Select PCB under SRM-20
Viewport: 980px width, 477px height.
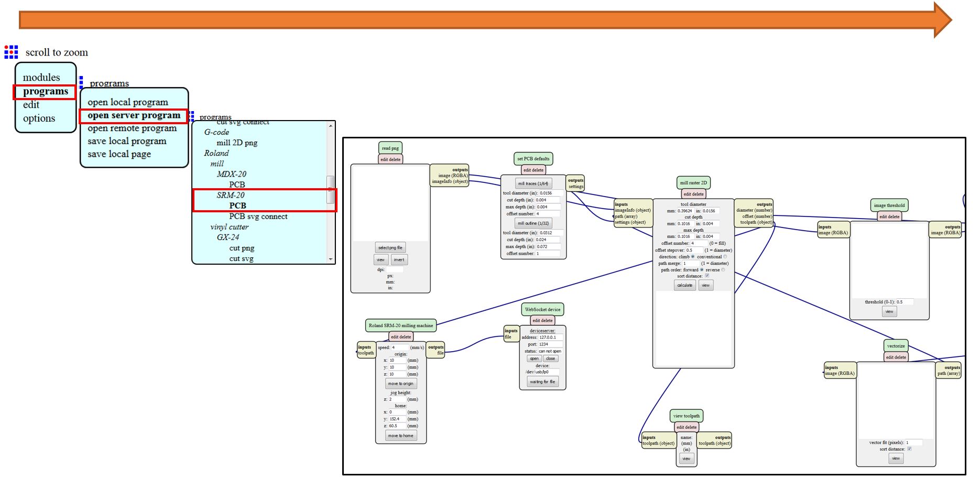[237, 205]
